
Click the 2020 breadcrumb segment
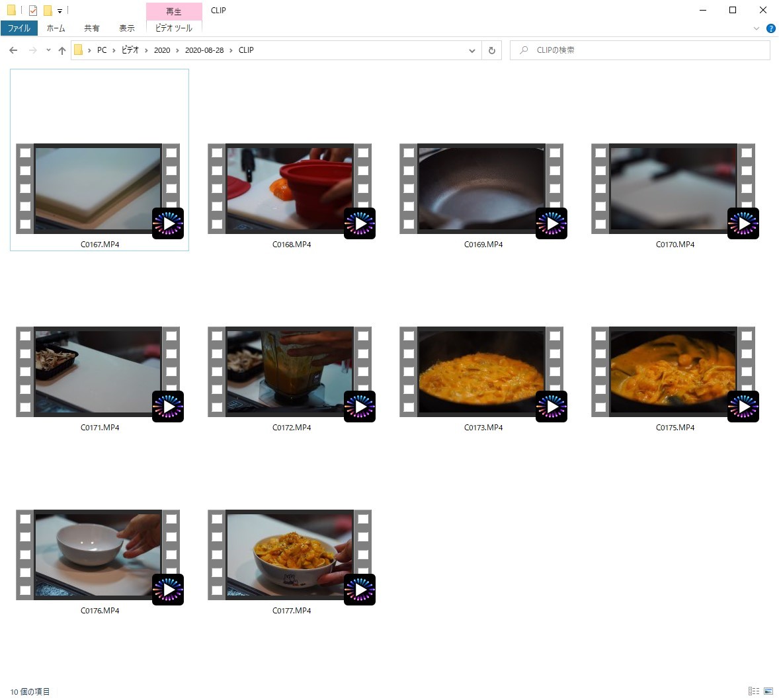click(162, 50)
